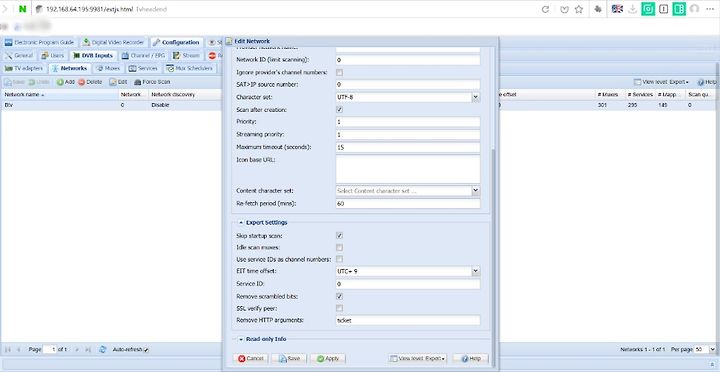The width and height of the screenshot is (720, 372).
Task: Click the pocket-shaped icon beside bookmark star
Action: (x=564, y=9)
